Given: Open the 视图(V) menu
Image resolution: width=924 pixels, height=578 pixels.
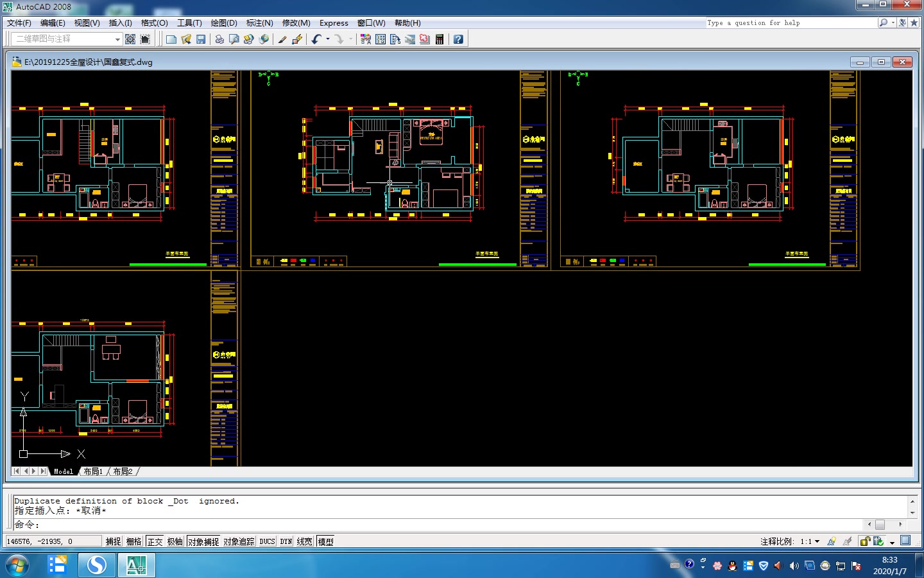Looking at the screenshot, I should click(x=87, y=22).
